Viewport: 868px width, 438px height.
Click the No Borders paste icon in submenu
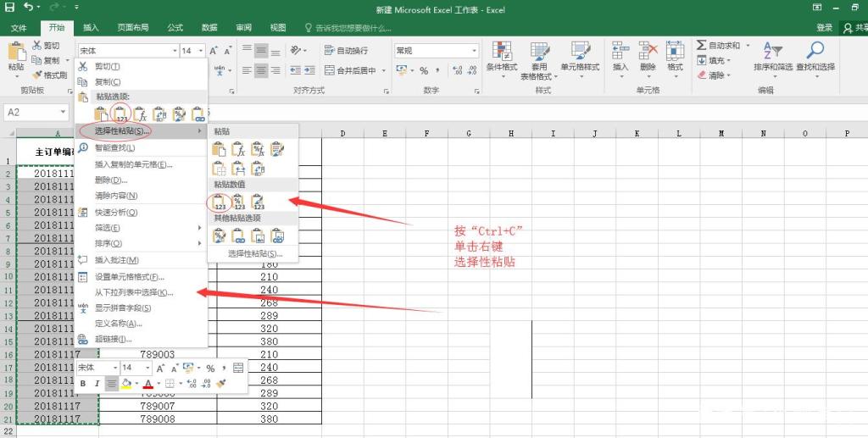[220, 168]
